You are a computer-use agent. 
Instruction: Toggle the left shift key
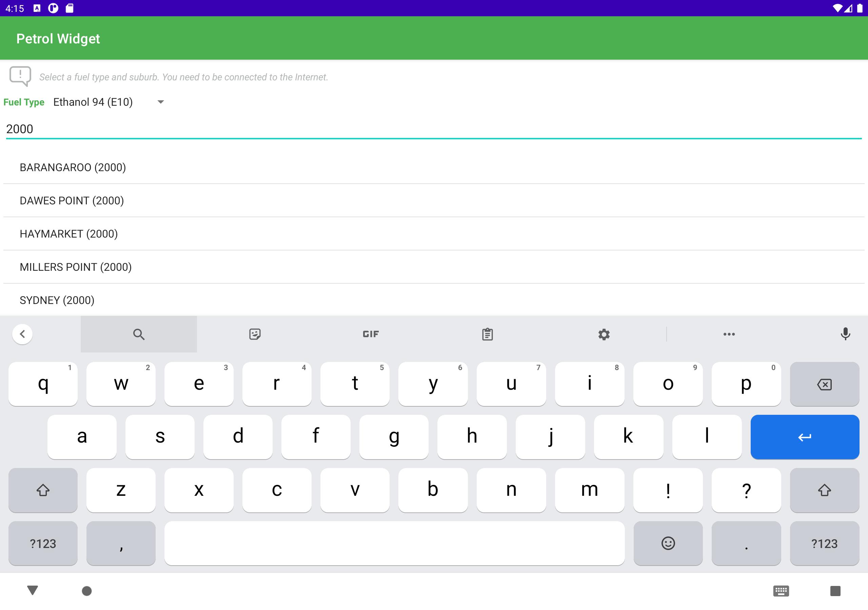[x=43, y=490]
